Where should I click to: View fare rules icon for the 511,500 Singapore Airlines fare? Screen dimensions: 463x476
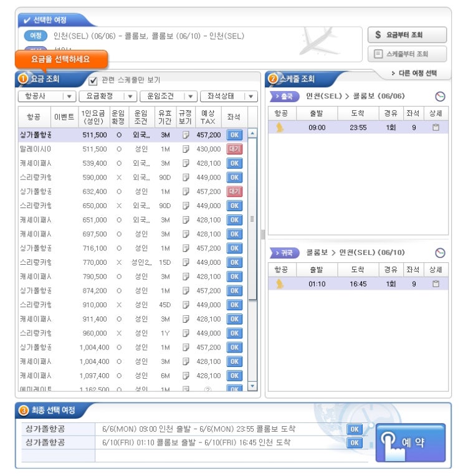[185, 135]
